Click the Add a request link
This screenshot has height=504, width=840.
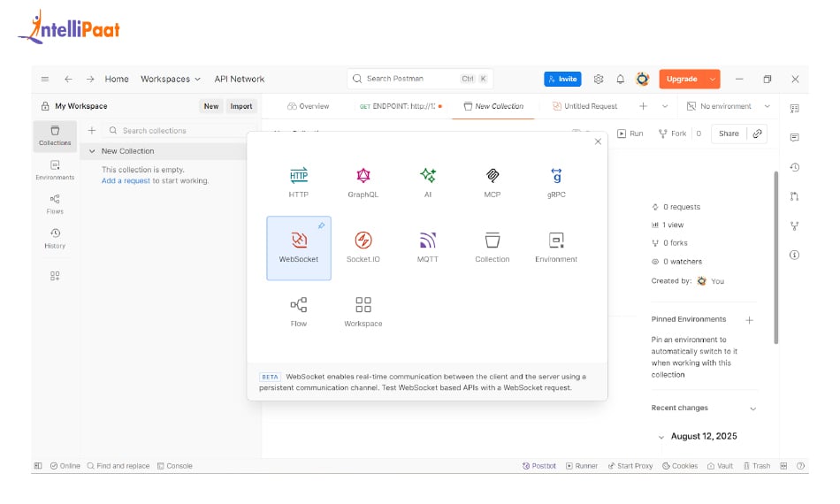126,180
